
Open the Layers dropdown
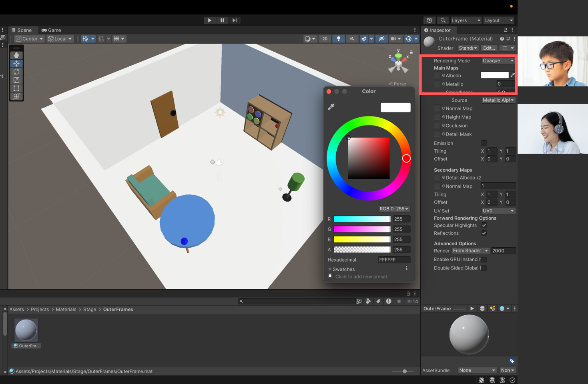tap(466, 20)
